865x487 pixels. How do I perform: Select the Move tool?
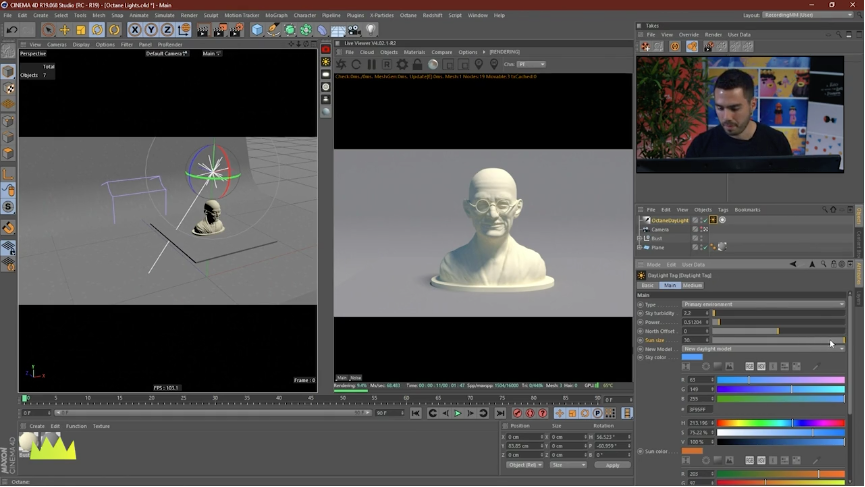pyautogui.click(x=65, y=30)
